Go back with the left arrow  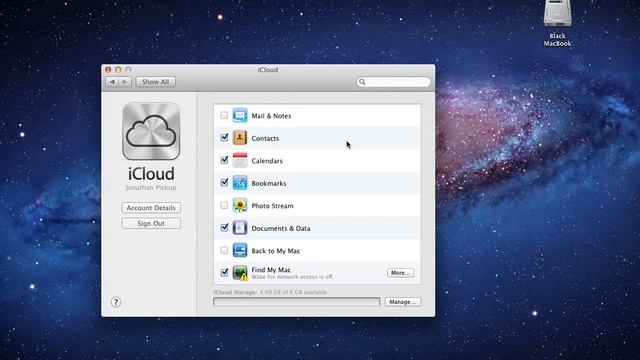click(112, 82)
